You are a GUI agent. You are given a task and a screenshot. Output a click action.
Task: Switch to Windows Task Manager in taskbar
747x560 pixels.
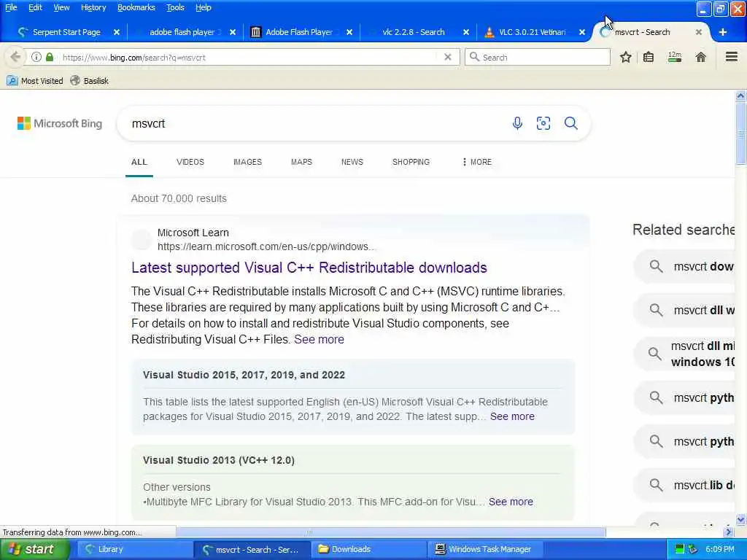[x=484, y=549]
